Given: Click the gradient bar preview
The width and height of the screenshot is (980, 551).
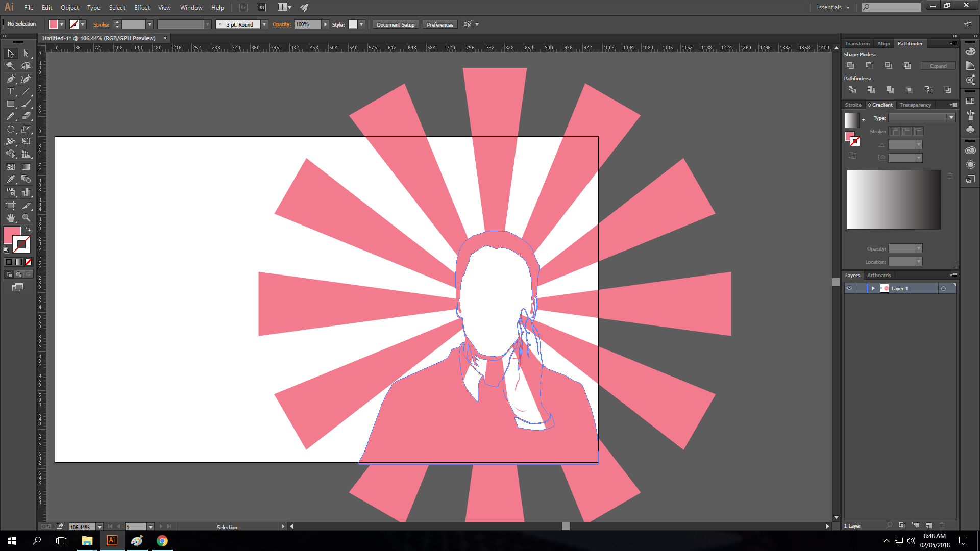Looking at the screenshot, I should [894, 199].
